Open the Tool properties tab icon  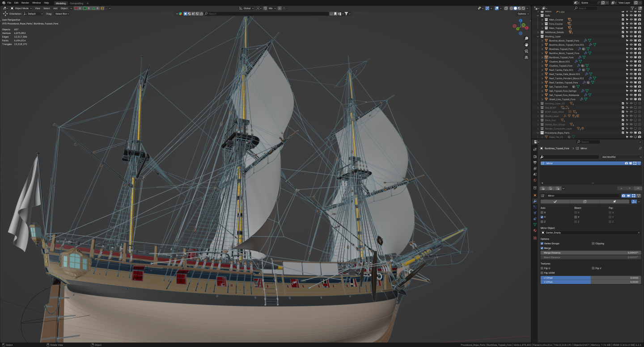pos(535,149)
